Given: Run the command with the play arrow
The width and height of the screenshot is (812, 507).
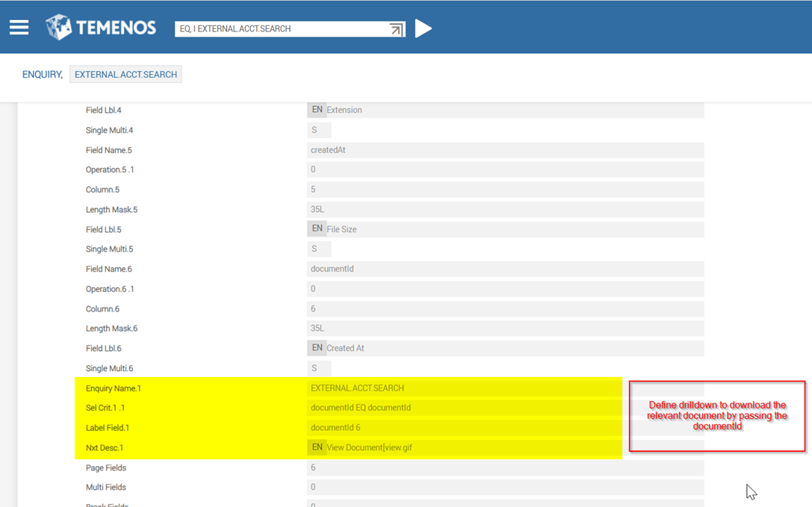Looking at the screenshot, I should pyautogui.click(x=424, y=28).
